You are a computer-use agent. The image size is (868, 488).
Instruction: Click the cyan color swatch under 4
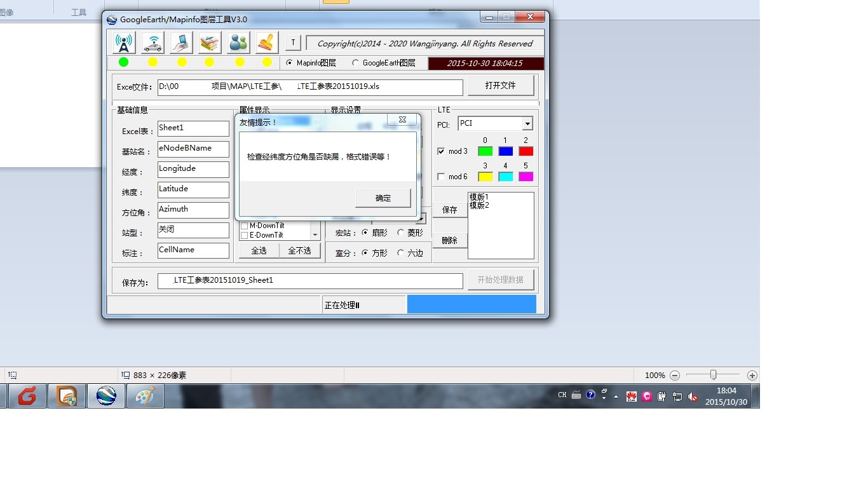click(x=506, y=177)
